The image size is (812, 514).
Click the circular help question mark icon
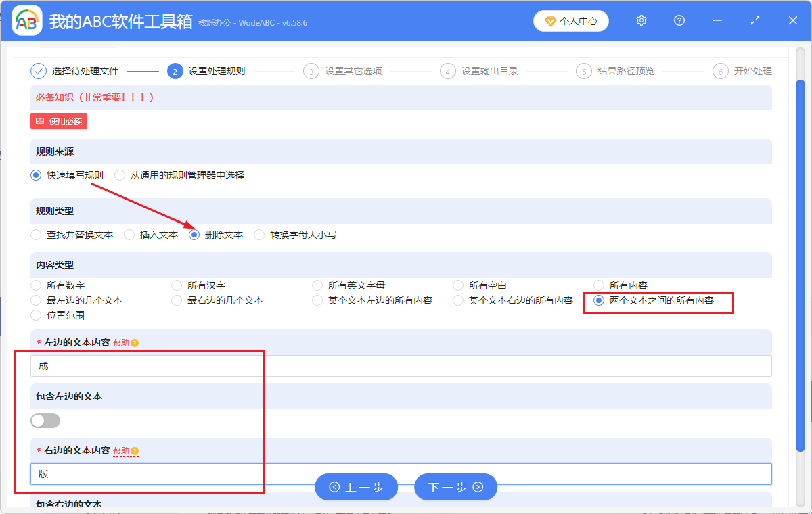coord(679,20)
